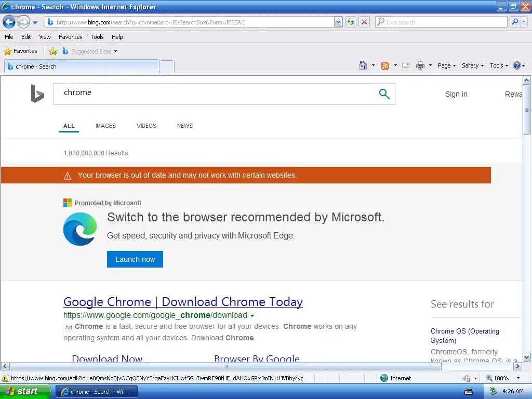Click the out of date warning triangle icon
Viewport: 532px width, 399px height.
[x=68, y=176]
